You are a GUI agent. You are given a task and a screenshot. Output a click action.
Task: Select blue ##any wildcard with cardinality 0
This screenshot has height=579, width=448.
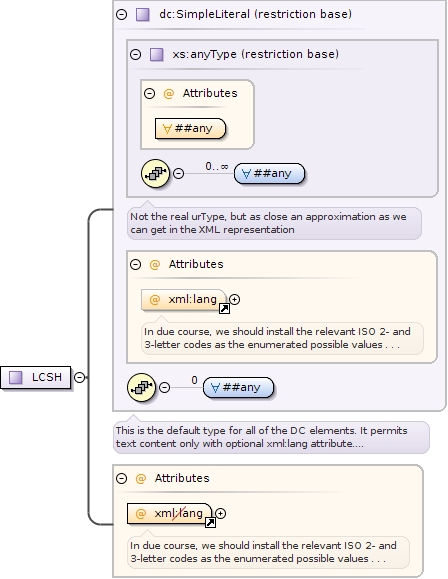pos(239,387)
